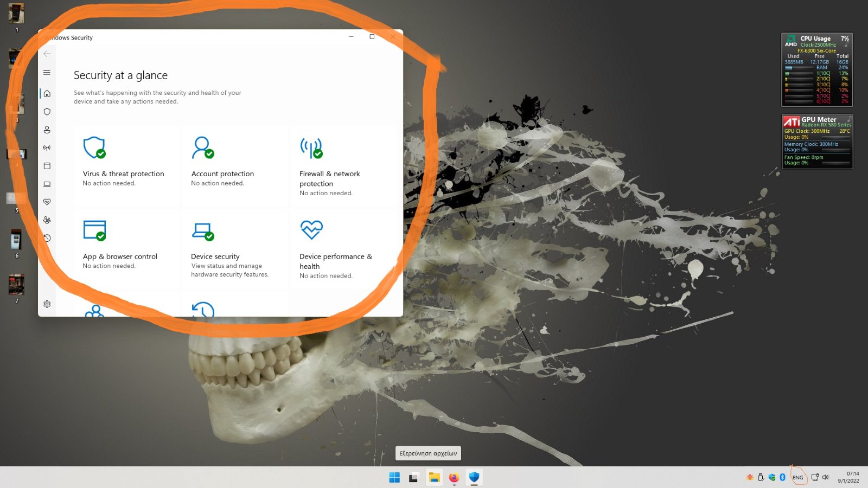Click the Device security tile
The image size is (868, 488).
pos(234,250)
